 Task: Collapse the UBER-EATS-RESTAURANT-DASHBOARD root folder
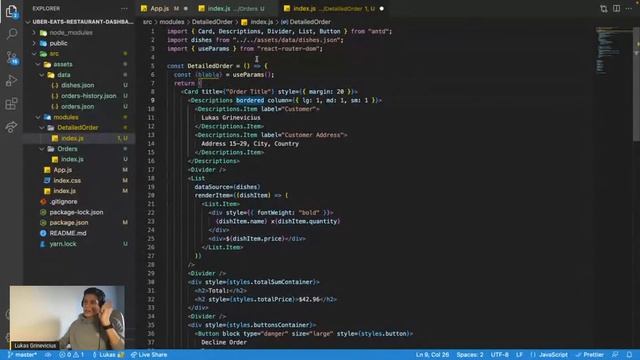pyautogui.click(x=80, y=22)
